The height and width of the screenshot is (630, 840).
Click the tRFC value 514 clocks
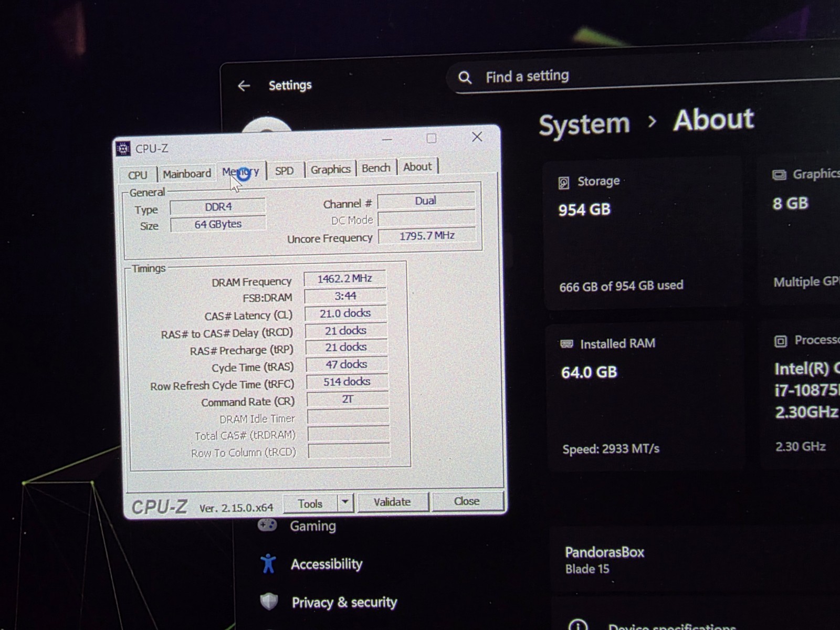pos(347,382)
